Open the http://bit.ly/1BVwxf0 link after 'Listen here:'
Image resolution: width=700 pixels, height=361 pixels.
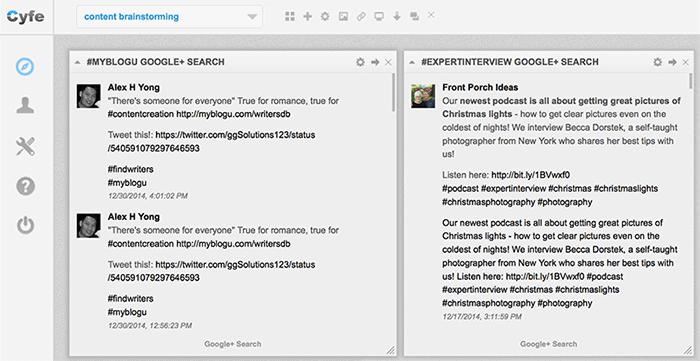pyautogui.click(x=530, y=175)
